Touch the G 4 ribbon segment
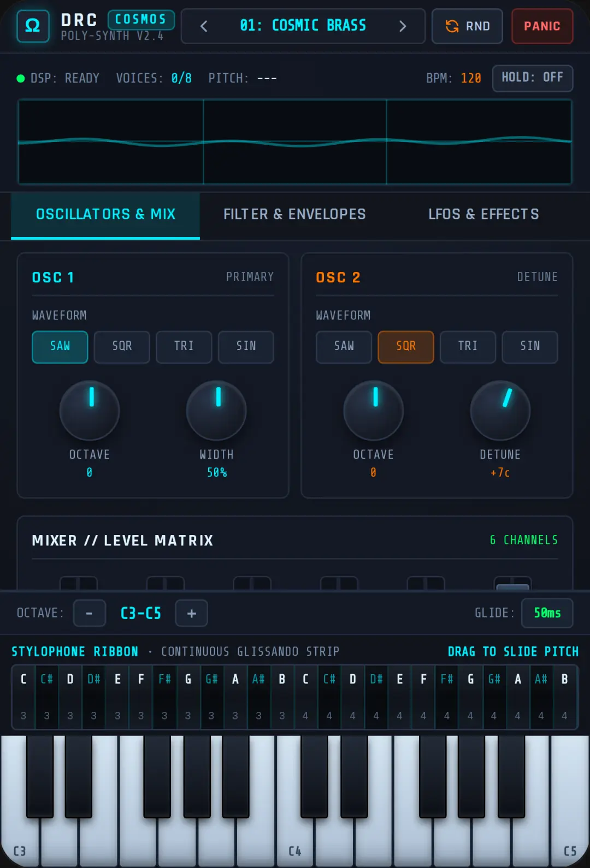The image size is (590, 868). 470,697
